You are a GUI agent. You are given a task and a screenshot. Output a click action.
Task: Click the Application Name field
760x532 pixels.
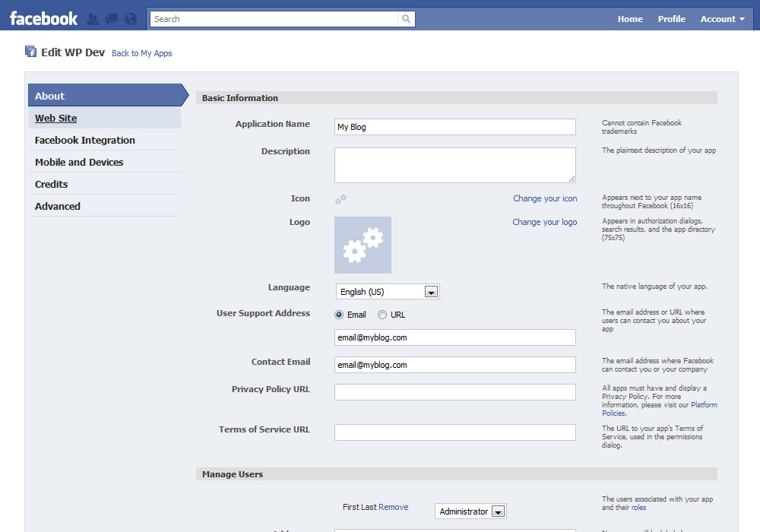point(455,127)
